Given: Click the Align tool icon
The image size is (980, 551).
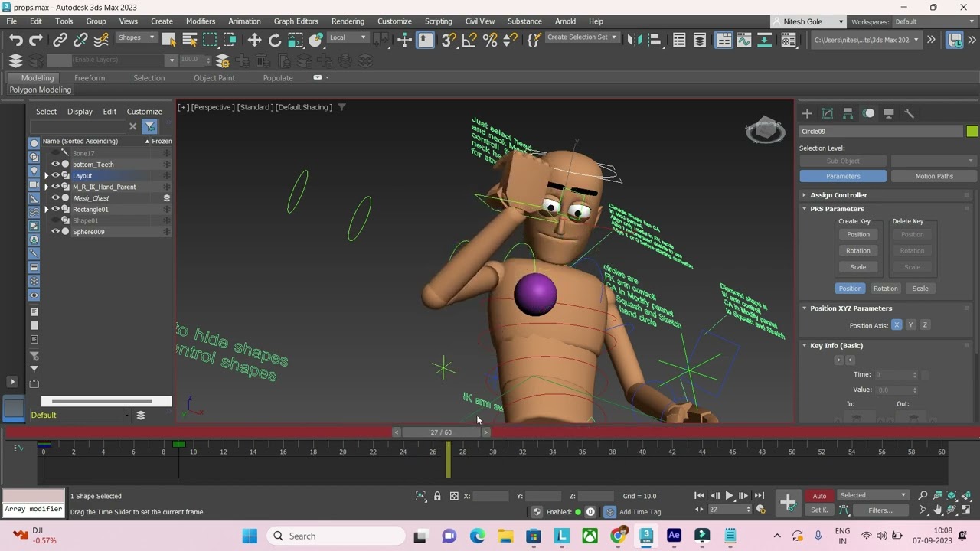Looking at the screenshot, I should (x=655, y=40).
